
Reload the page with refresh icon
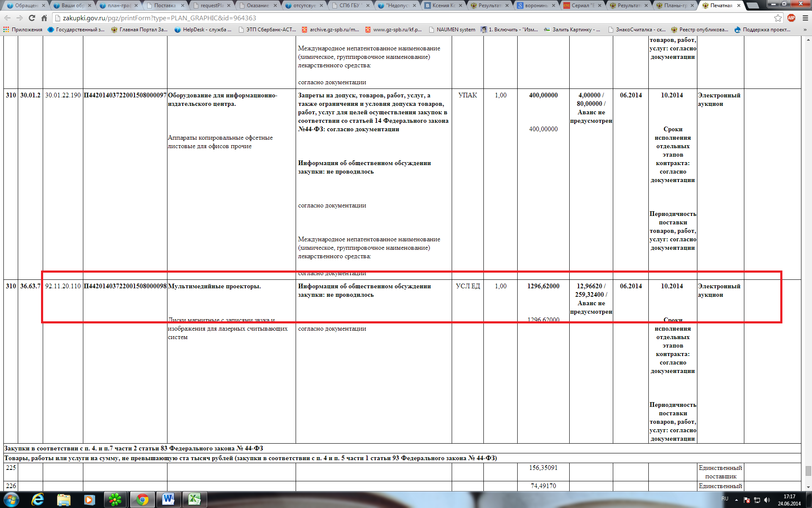pos(32,18)
